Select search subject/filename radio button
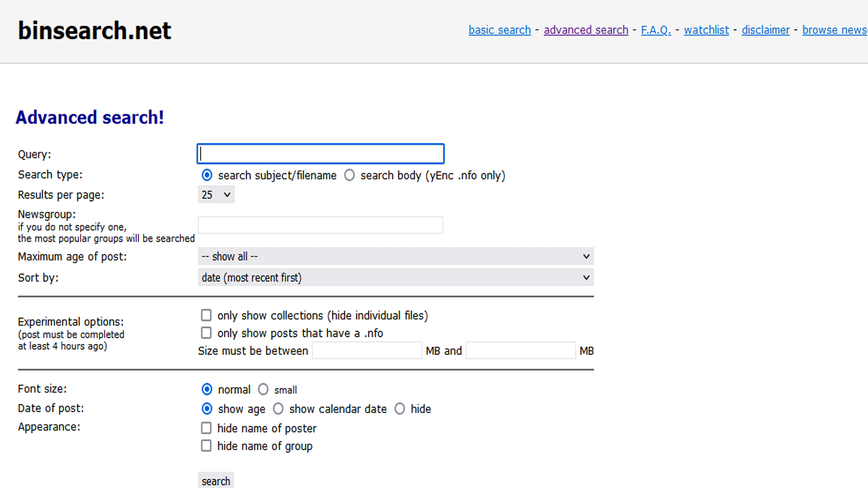 click(207, 175)
